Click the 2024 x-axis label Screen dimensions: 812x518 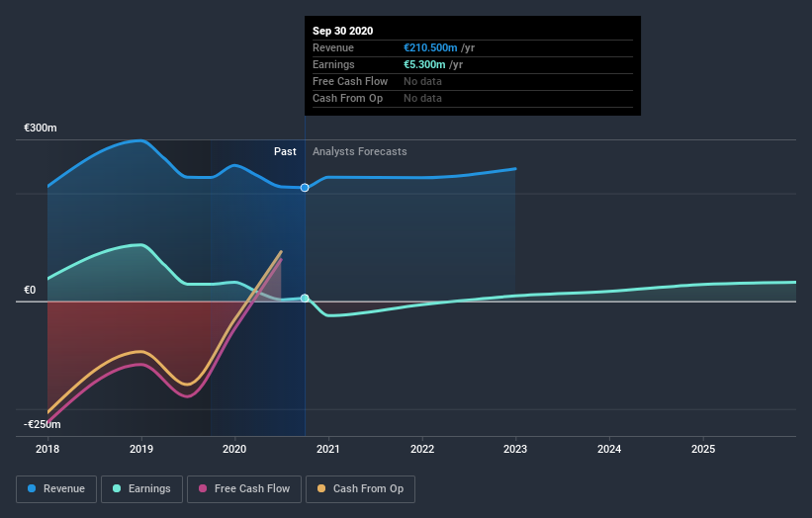coord(609,449)
